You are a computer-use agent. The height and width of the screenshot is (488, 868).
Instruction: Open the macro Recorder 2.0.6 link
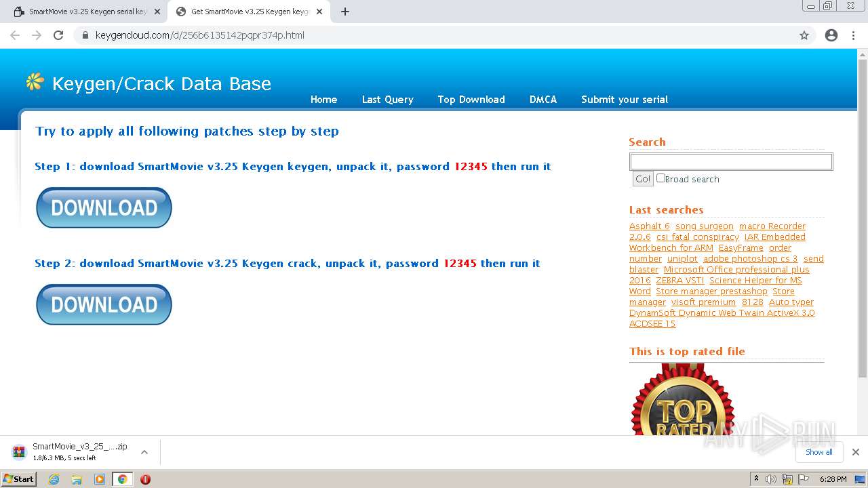point(772,226)
